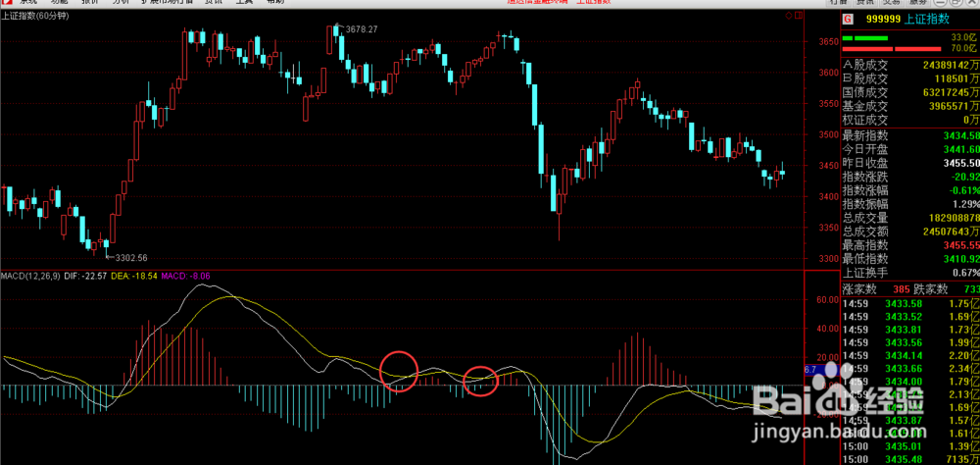Viewport: 980px width, 465px height.
Task: Click the 指数振幅 label
Action: (865, 204)
